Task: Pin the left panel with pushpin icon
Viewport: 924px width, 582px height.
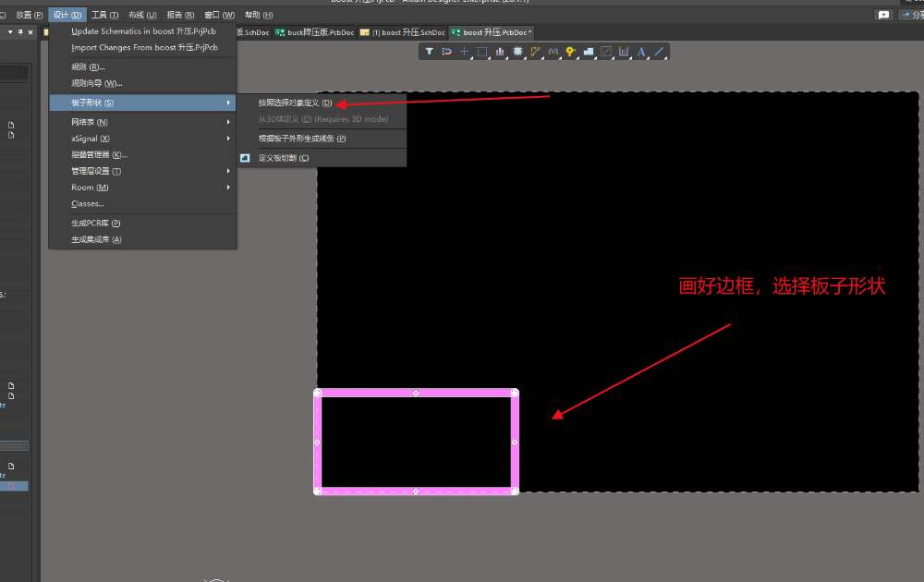Action: pyautogui.click(x=20, y=31)
